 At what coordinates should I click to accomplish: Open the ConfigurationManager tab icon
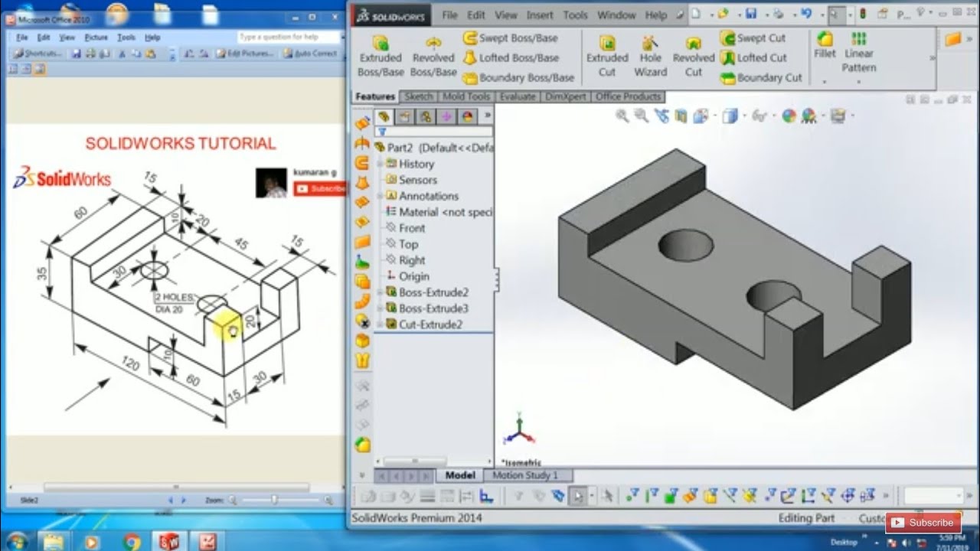425,116
